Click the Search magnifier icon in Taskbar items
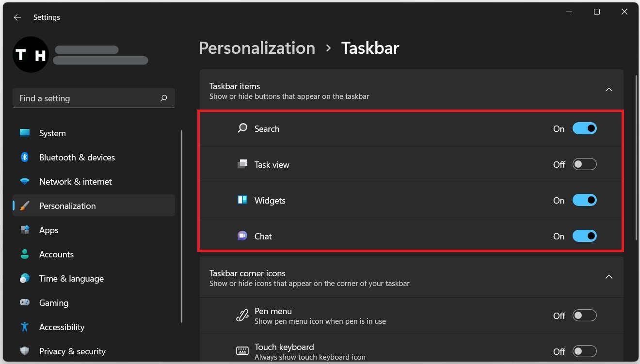This screenshot has width=640, height=364. pyautogui.click(x=242, y=128)
